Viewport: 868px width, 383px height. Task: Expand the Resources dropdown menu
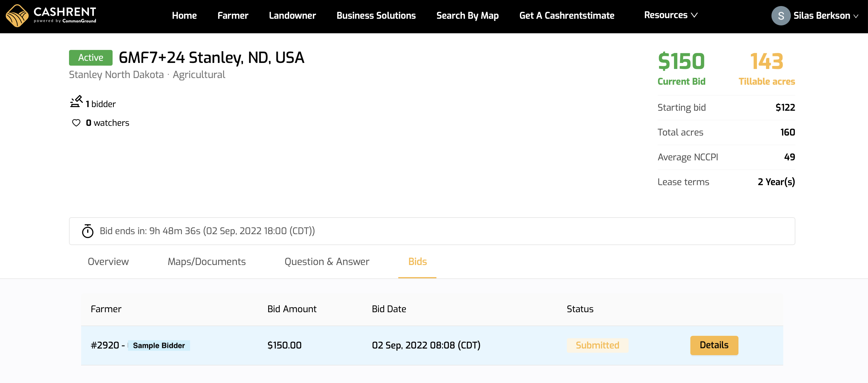(x=670, y=15)
